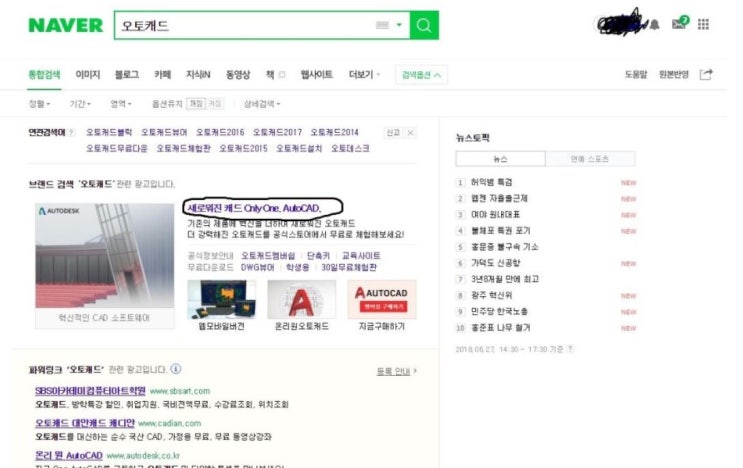This screenshot has width=743, height=468.
Task: Open news topic 가덕도 신공항
Action: tap(495, 263)
